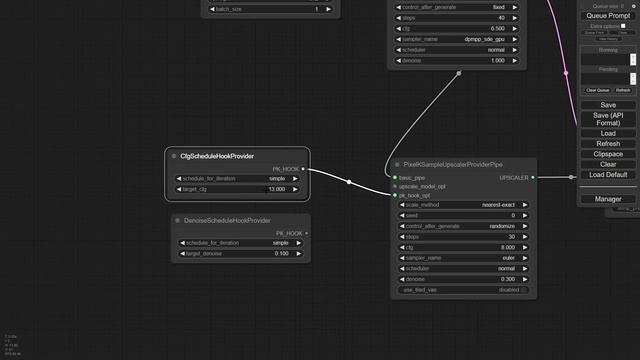Increase denoise 0.300 with its right arrow
The image size is (640, 360).
point(525,279)
